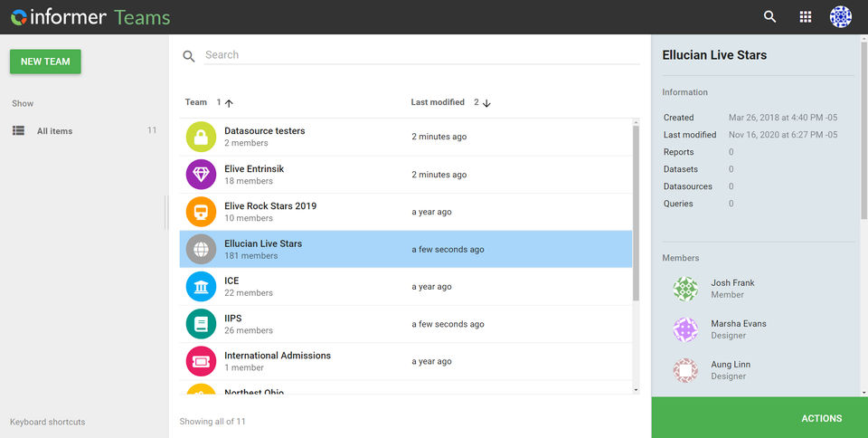Open the user profile avatar menu
868x438 pixels.
click(841, 17)
